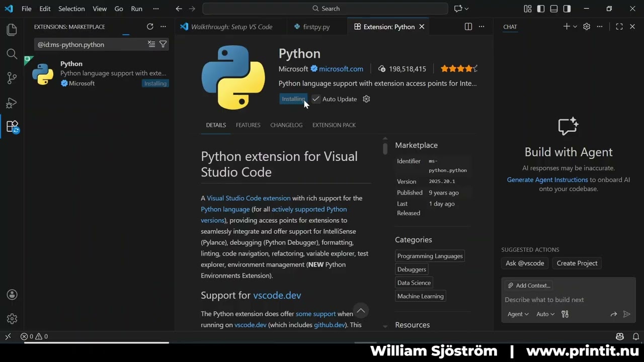Refresh the extensions marketplace list
The image size is (644, 362).
(150, 27)
